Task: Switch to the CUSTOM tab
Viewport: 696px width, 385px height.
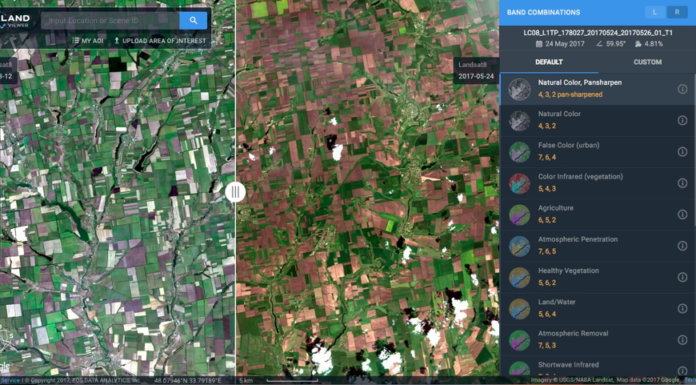Action: point(647,62)
